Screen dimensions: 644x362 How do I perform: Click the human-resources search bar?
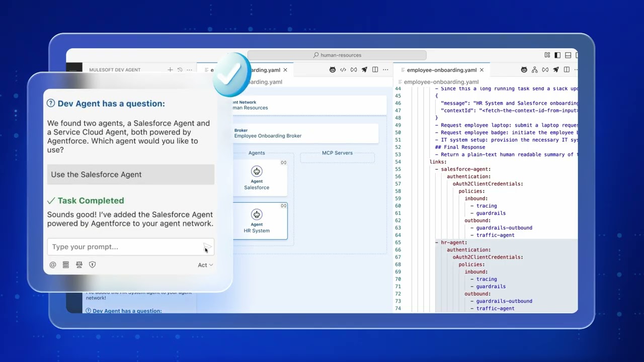tap(337, 55)
